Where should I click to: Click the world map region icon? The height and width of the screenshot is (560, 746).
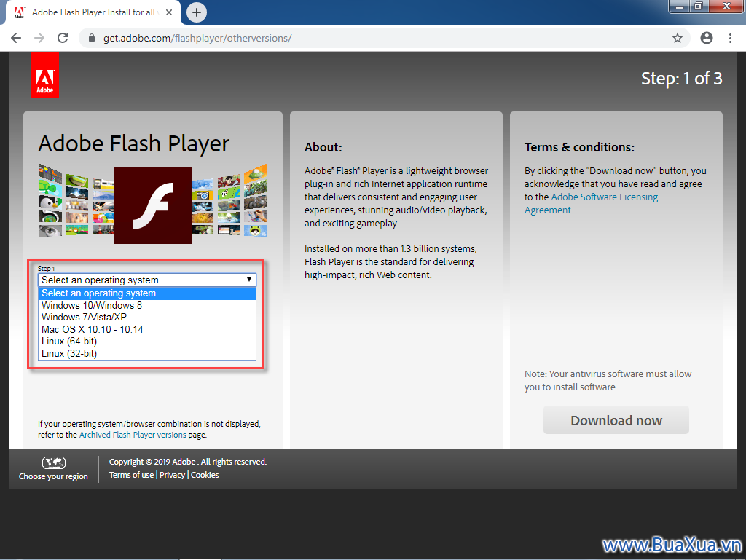(54, 462)
